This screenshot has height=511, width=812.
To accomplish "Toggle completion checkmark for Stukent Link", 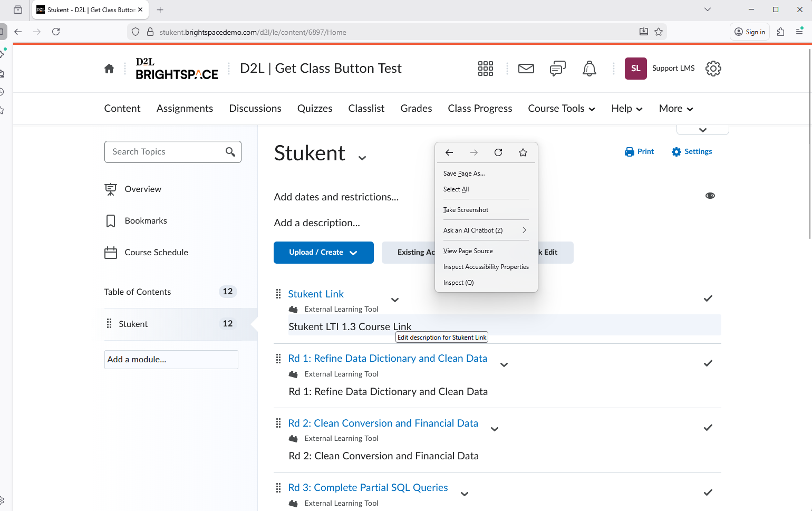I will point(708,298).
